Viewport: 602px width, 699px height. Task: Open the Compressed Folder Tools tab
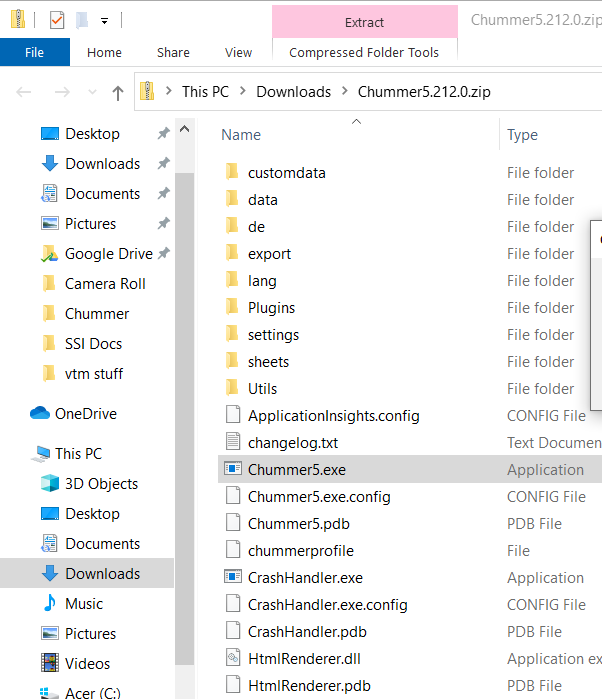click(364, 52)
